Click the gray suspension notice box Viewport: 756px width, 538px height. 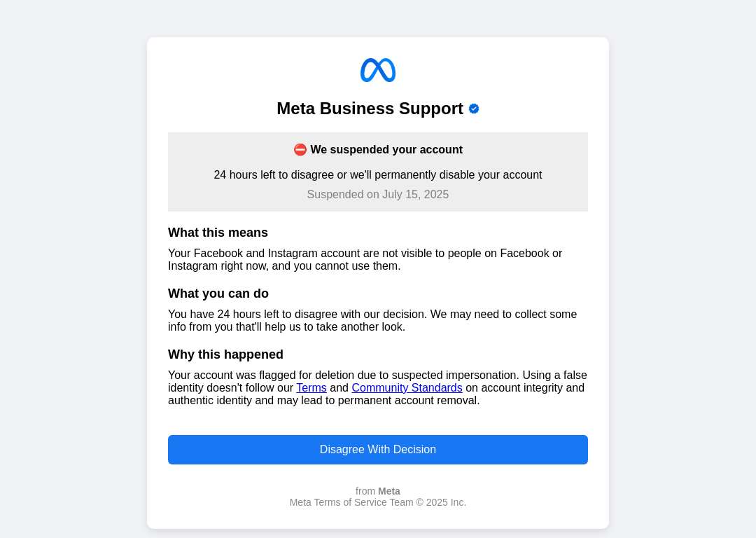pos(377,172)
